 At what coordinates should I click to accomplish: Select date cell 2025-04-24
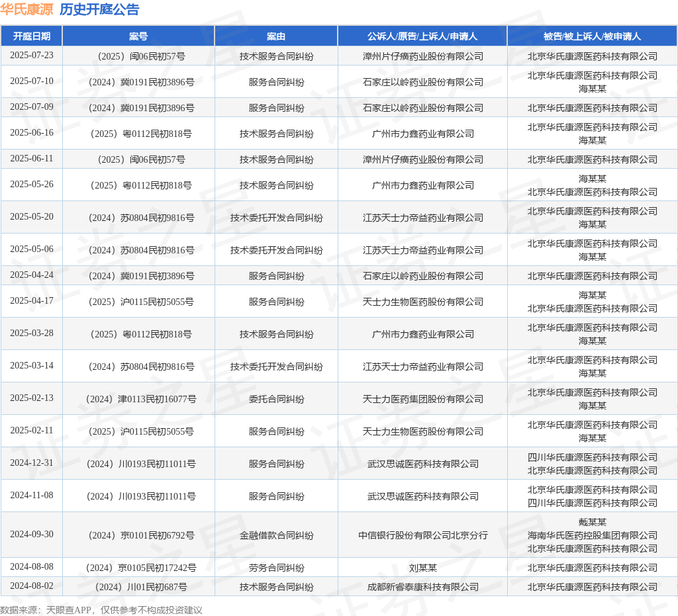coord(32,275)
